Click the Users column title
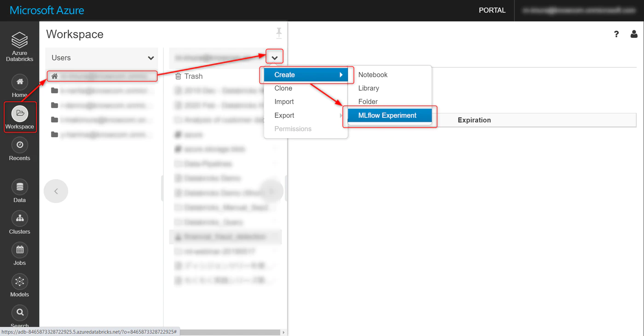 click(x=61, y=58)
